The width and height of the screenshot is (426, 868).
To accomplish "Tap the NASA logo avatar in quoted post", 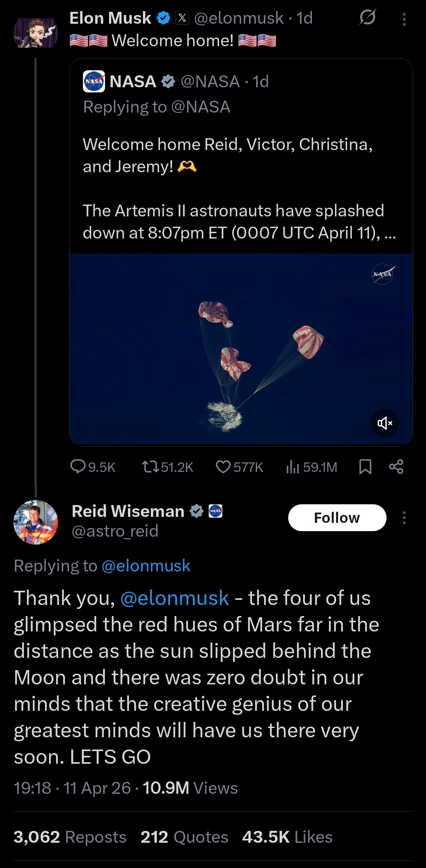I will (94, 81).
